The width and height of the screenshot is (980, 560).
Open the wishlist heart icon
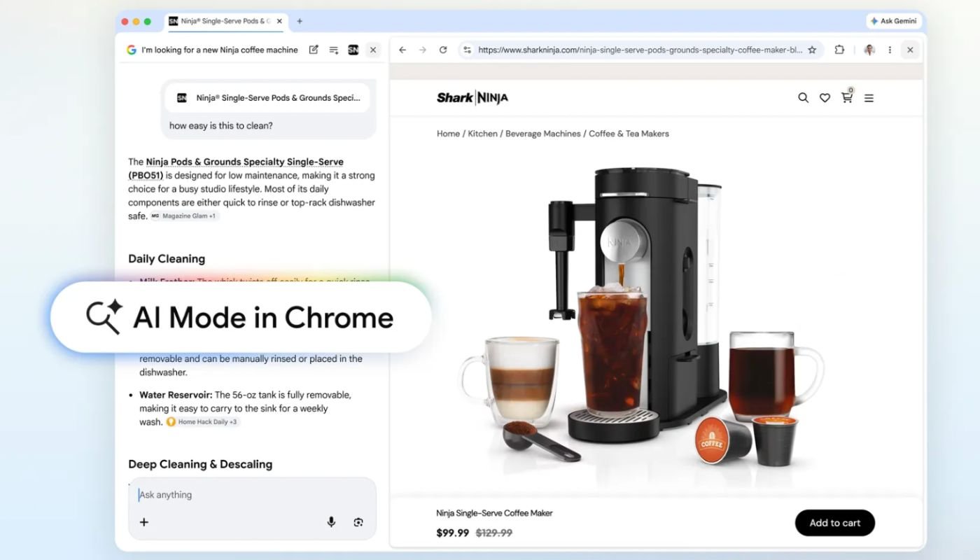click(825, 98)
